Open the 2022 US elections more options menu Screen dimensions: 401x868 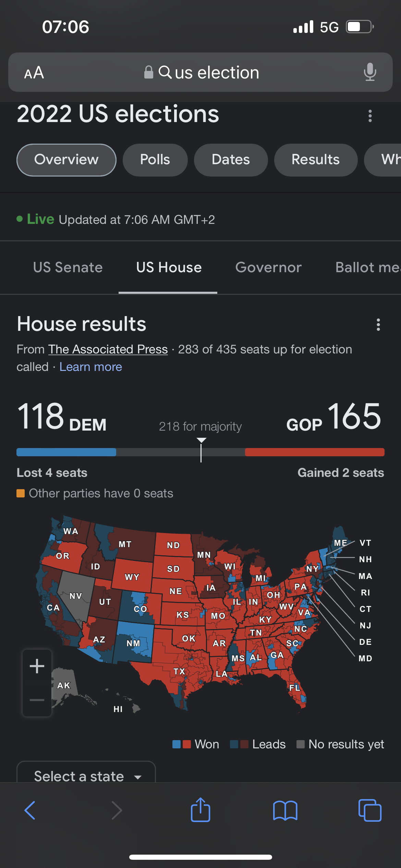pyautogui.click(x=370, y=116)
